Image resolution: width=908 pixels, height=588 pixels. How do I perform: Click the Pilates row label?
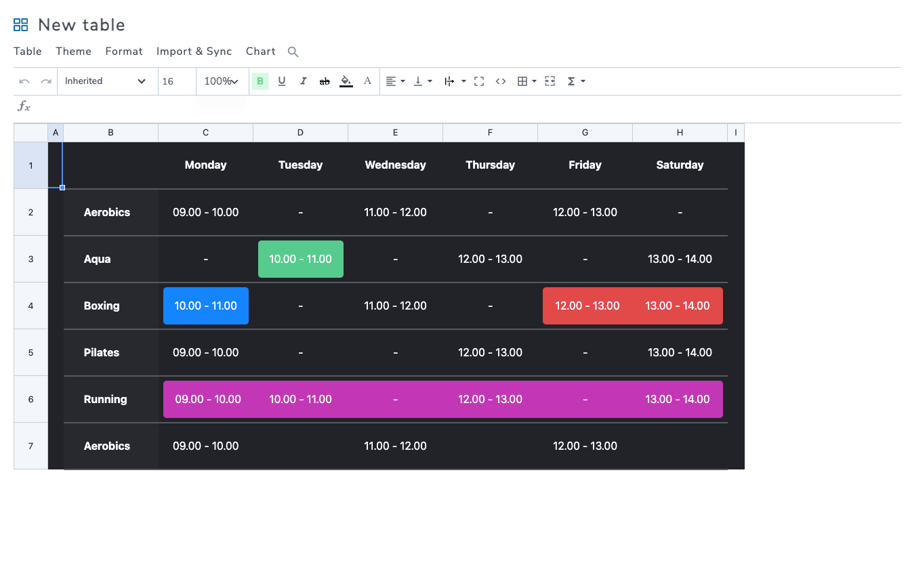(102, 352)
